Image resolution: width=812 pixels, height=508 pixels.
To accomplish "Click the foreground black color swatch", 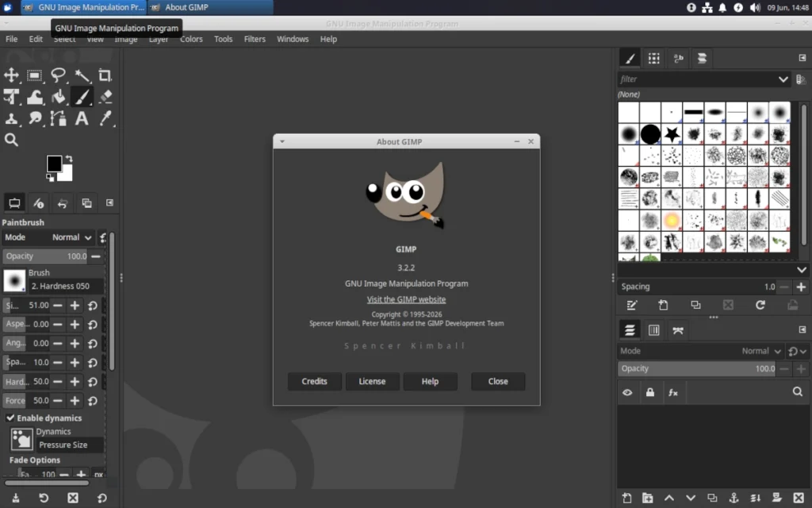I will [x=54, y=163].
